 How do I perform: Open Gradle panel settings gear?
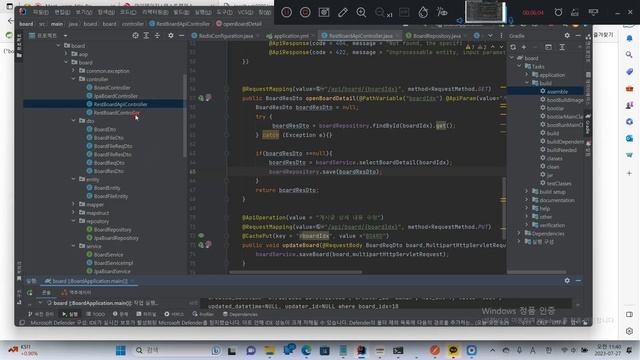567,36
